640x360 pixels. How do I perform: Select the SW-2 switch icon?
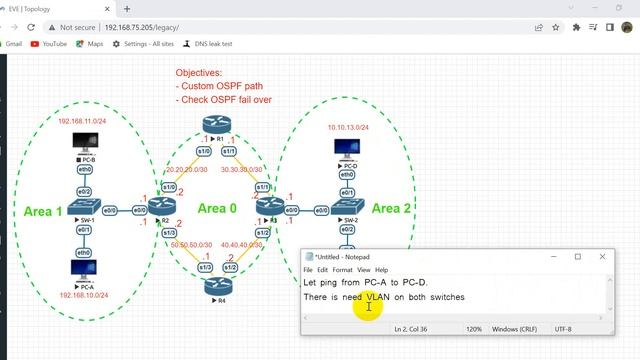pos(348,207)
